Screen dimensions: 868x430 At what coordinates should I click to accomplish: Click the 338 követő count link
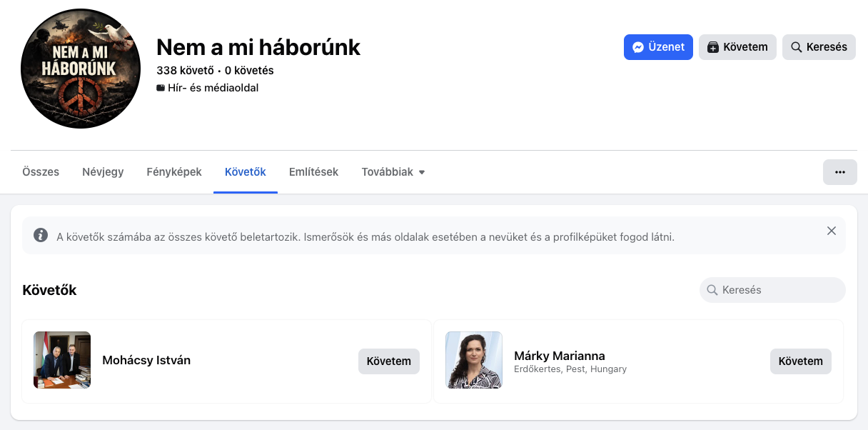pos(185,71)
